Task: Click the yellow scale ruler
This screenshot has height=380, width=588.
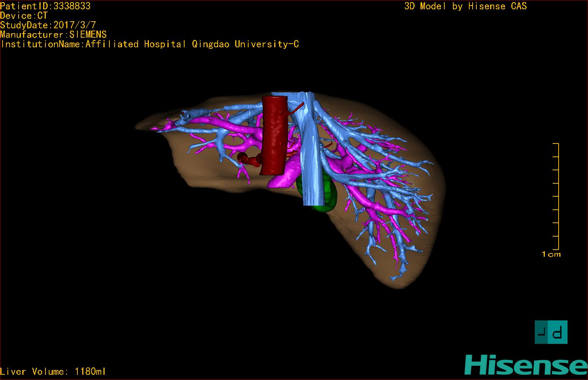Action: click(x=556, y=196)
